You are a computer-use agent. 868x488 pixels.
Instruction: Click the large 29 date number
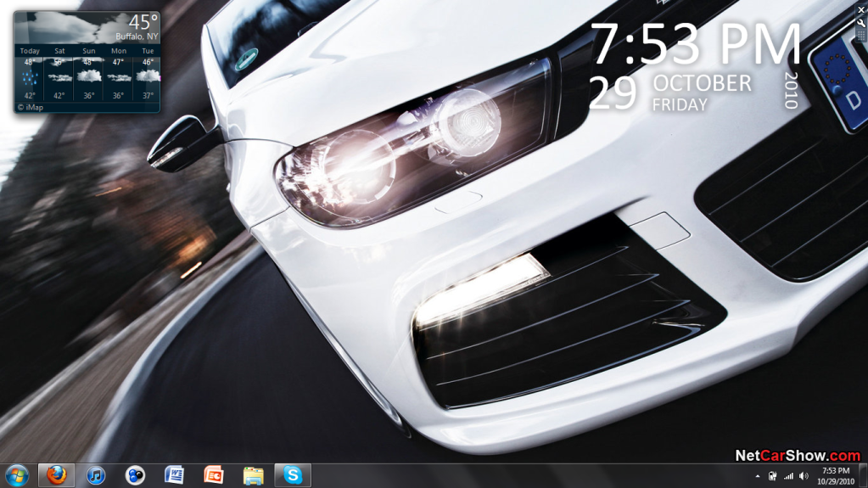(x=613, y=93)
